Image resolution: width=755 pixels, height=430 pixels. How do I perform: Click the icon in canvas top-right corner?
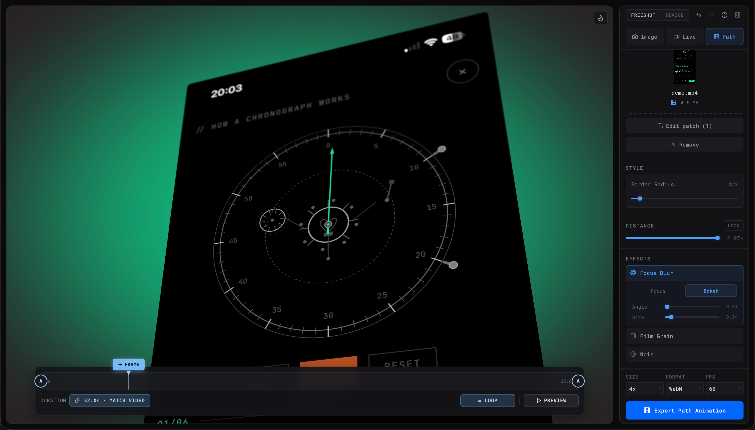coord(600,17)
